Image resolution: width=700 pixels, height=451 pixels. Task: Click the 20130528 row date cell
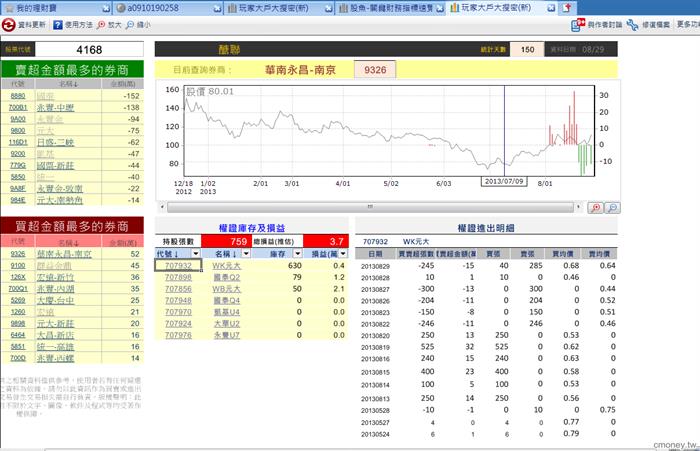pos(375,410)
